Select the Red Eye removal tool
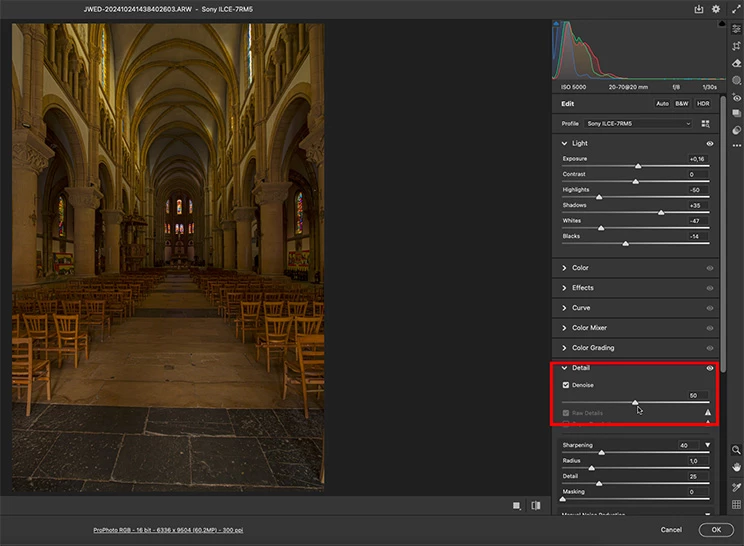744x546 pixels. [x=736, y=98]
